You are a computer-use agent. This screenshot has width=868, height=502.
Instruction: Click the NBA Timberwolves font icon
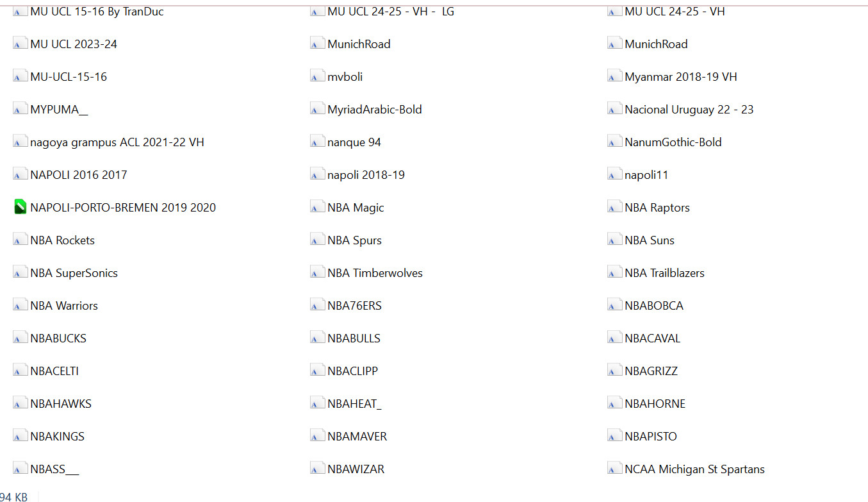coord(317,272)
